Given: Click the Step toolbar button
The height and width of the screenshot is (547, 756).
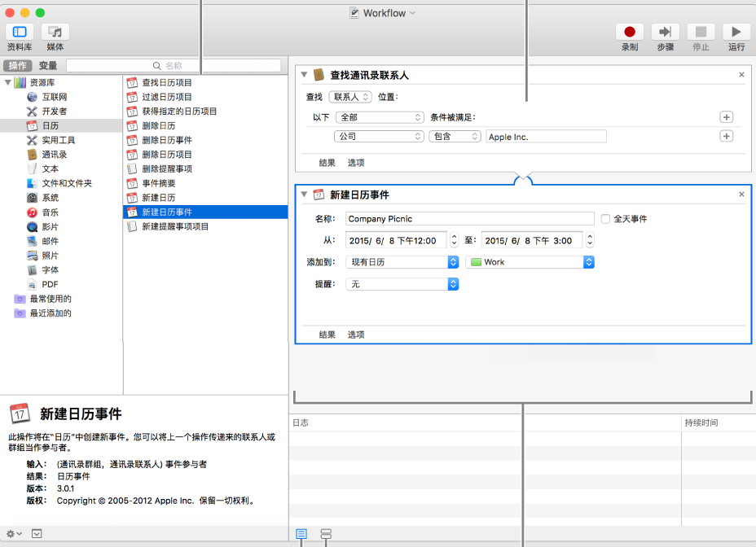Looking at the screenshot, I should pos(665,32).
